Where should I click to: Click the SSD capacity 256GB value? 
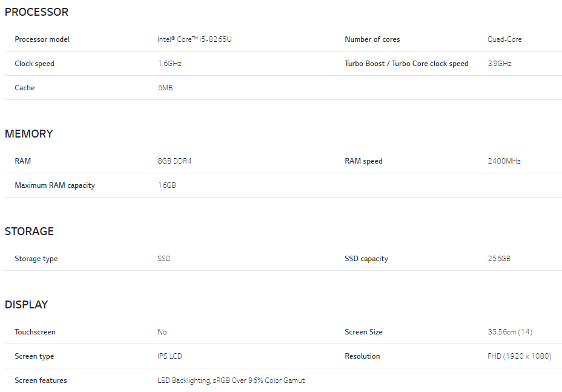(499, 259)
